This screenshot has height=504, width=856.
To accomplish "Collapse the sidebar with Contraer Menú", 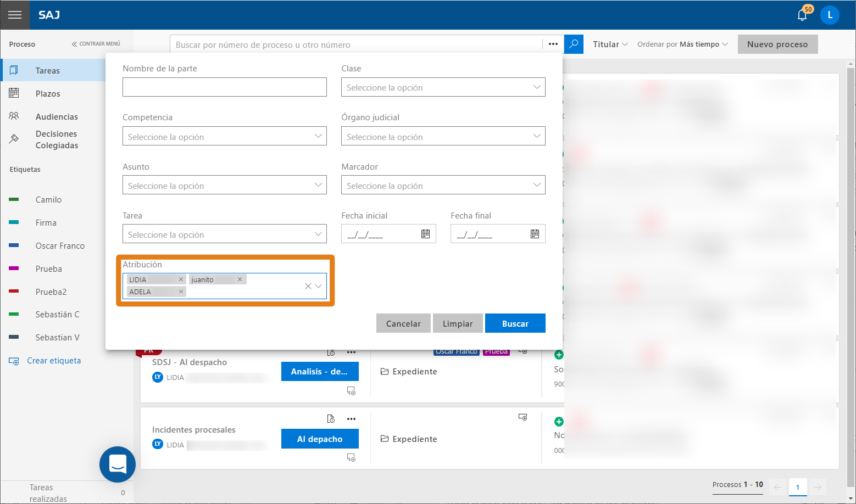I will pos(96,44).
